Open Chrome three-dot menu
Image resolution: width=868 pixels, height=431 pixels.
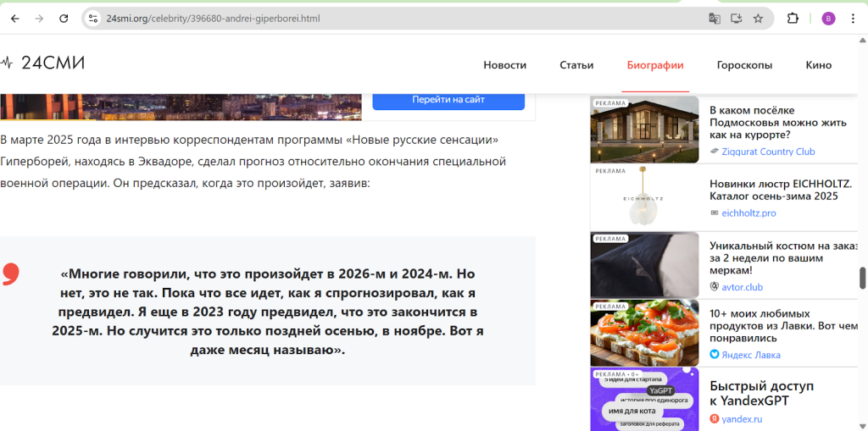point(853,19)
